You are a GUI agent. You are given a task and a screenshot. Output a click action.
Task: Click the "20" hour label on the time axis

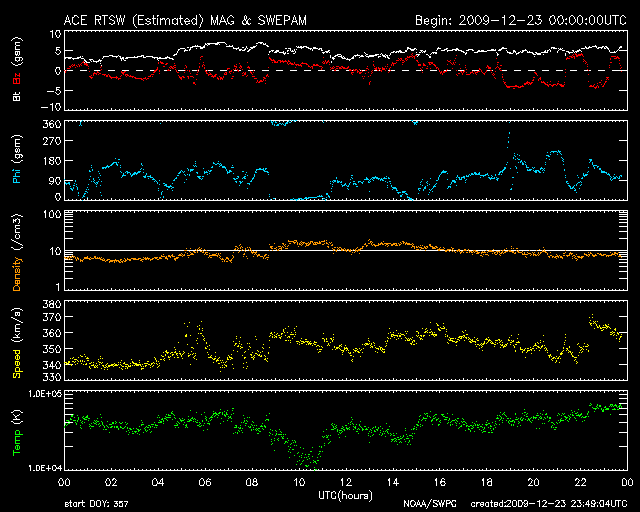(x=533, y=482)
